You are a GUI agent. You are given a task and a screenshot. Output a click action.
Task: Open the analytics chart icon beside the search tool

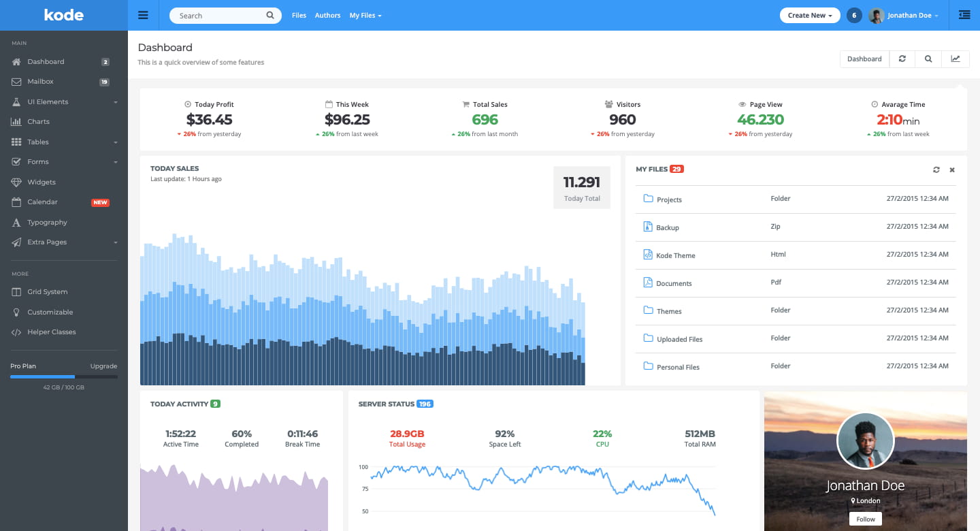(955, 59)
